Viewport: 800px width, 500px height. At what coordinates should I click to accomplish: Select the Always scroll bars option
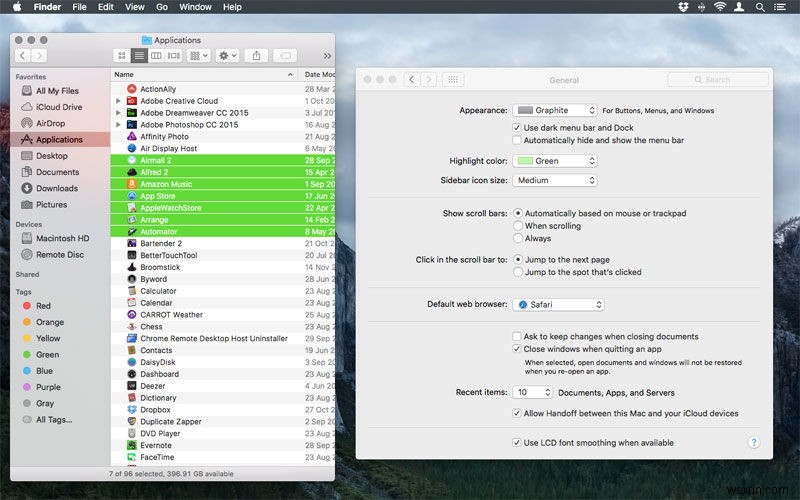click(518, 239)
